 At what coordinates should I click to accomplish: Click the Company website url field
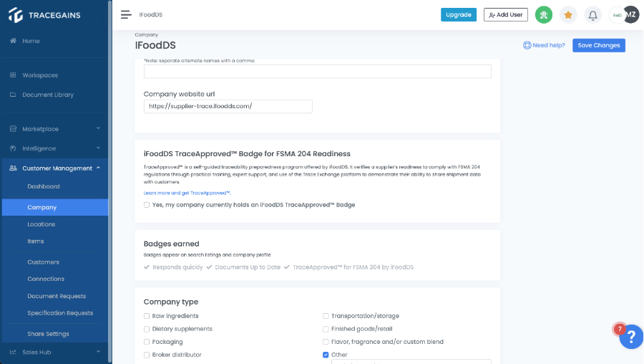[x=228, y=106]
